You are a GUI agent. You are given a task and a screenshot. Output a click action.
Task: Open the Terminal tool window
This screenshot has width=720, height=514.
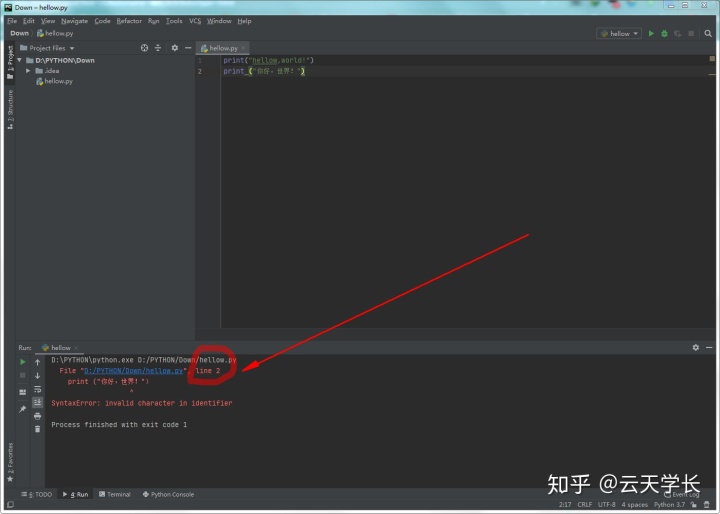click(115, 494)
